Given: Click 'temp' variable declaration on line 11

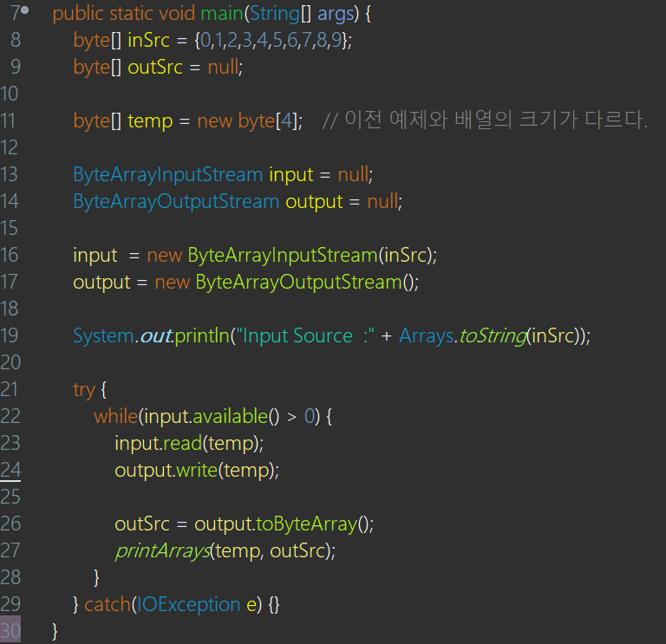Looking at the screenshot, I should click(150, 121).
